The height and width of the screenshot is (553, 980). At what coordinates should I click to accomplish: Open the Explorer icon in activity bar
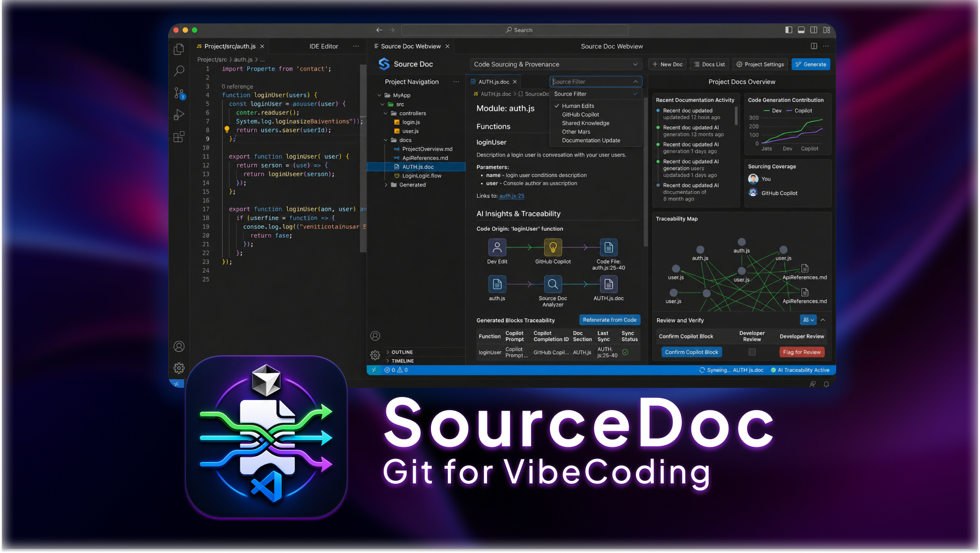tap(179, 49)
